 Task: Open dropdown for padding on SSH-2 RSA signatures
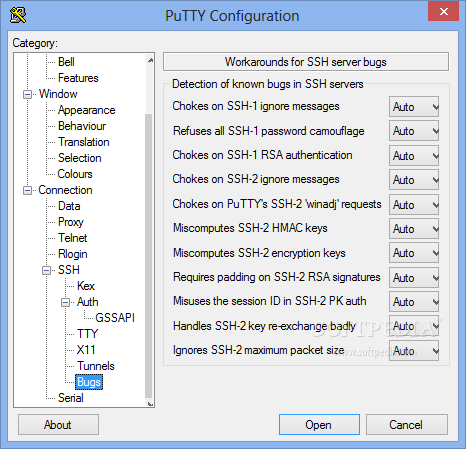click(x=414, y=278)
